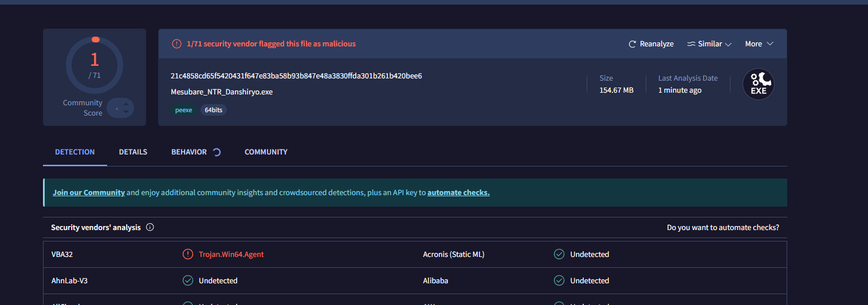868x305 pixels.
Task: Open the BEHAVIOR tab
Action: [188, 152]
